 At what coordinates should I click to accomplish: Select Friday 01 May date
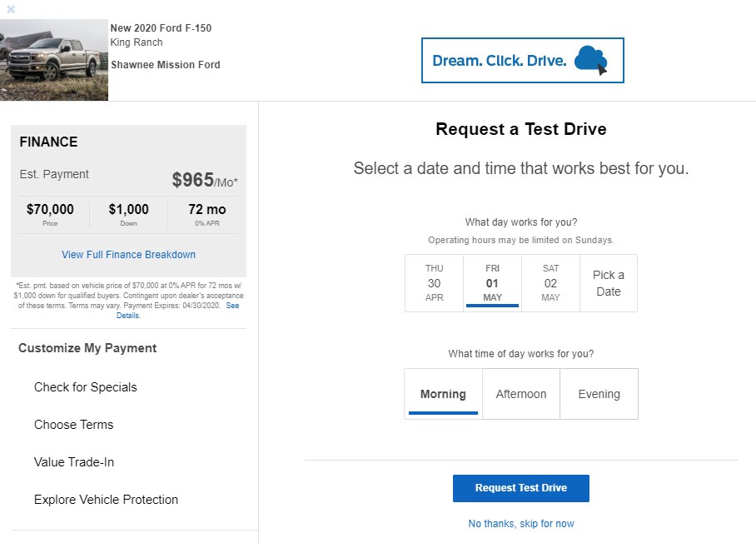click(492, 283)
